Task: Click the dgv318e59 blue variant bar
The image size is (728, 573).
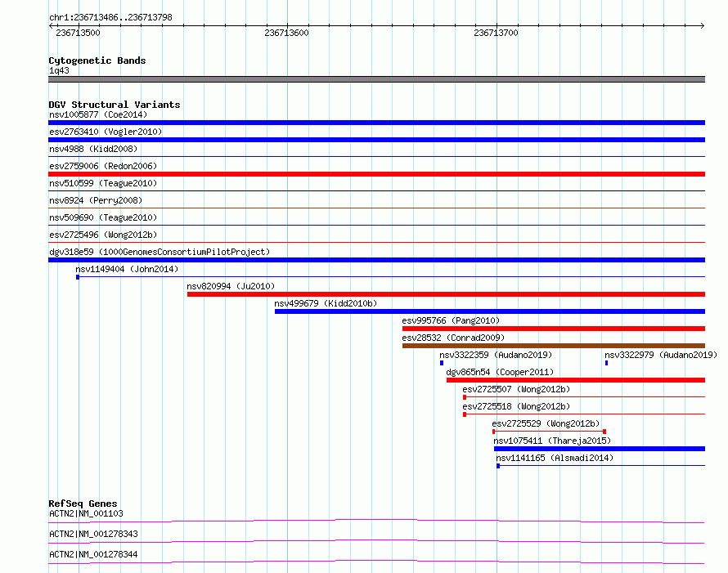Action: coord(376,260)
